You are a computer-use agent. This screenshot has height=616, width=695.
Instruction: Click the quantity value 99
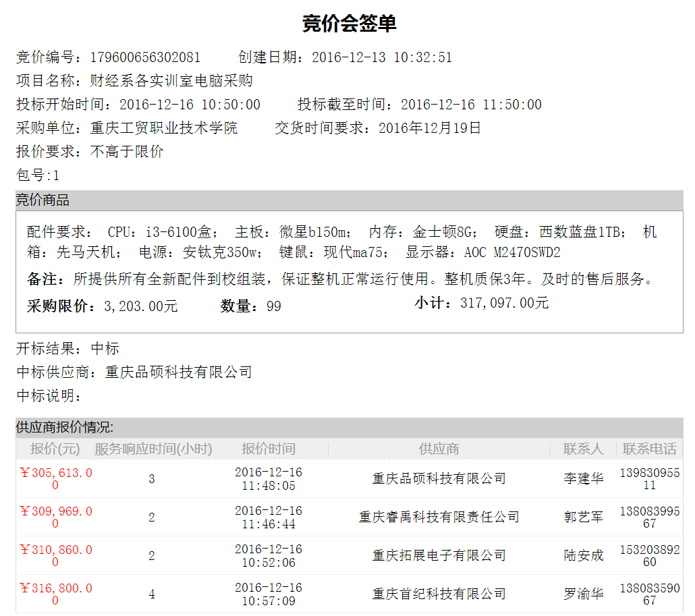click(273, 306)
